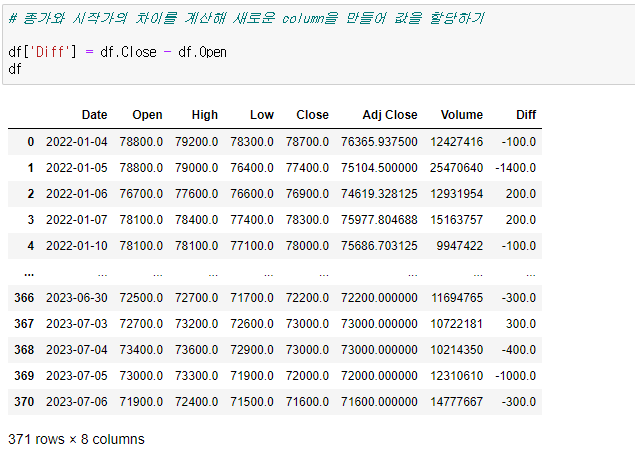The width and height of the screenshot is (635, 457).
Task: Click Diff value -1000.0
Action: click(x=516, y=376)
